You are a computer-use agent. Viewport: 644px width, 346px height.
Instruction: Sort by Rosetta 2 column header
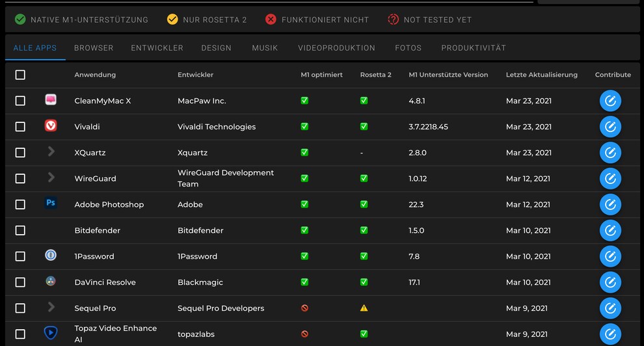(x=376, y=75)
